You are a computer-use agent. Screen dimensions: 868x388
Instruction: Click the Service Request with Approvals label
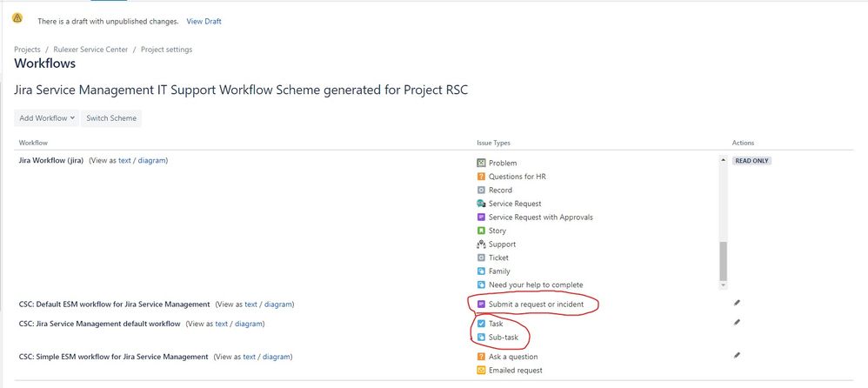(x=541, y=217)
